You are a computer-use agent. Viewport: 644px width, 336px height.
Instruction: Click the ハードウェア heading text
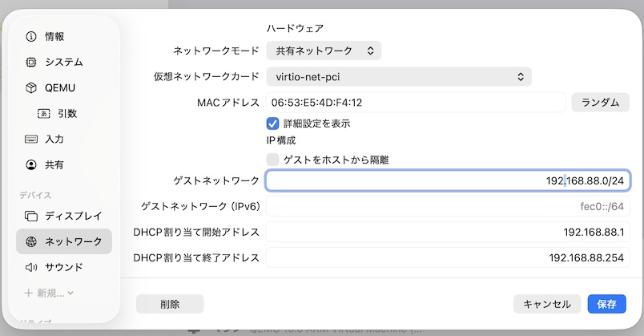tap(295, 28)
